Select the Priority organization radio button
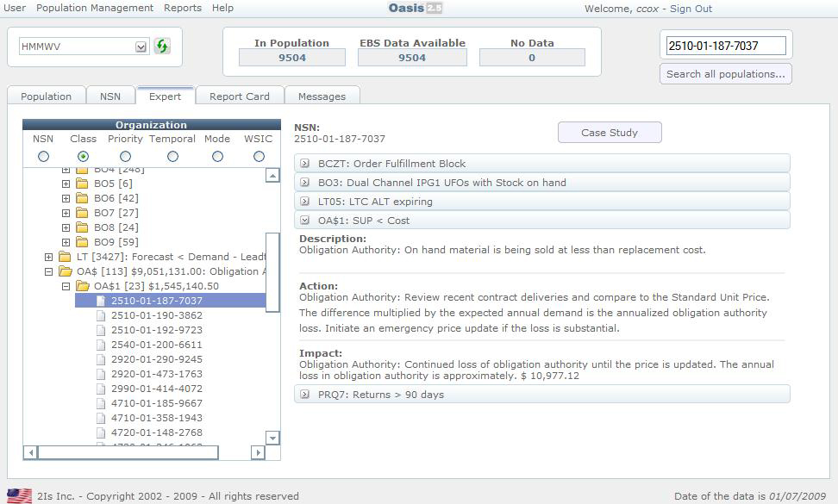The height and width of the screenshot is (504, 838). (x=125, y=157)
